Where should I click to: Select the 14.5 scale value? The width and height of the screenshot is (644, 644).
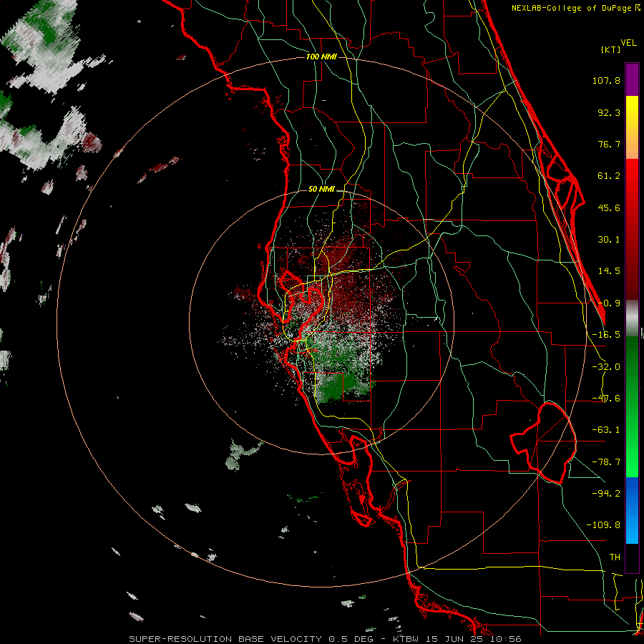(609, 270)
